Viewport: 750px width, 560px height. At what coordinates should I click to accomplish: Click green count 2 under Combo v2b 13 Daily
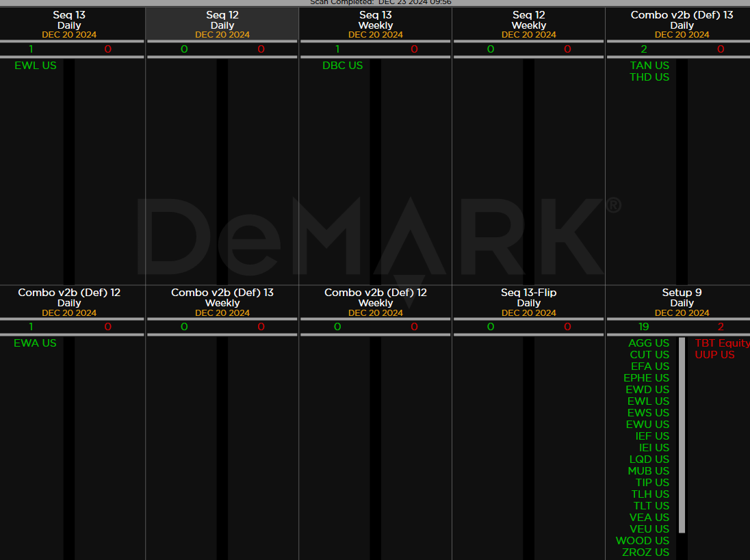[644, 49]
